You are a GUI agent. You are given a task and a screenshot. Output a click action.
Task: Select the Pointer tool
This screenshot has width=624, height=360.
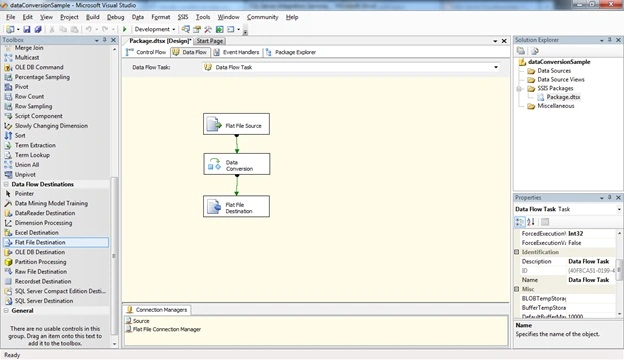(24, 193)
